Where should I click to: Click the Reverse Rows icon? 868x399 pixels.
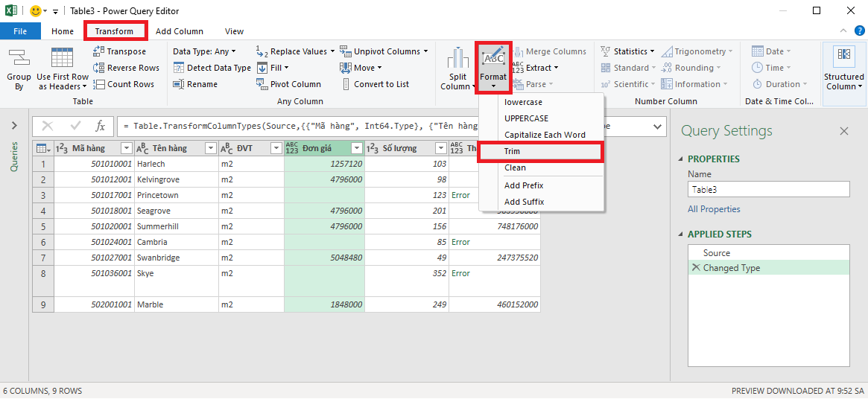(99, 68)
